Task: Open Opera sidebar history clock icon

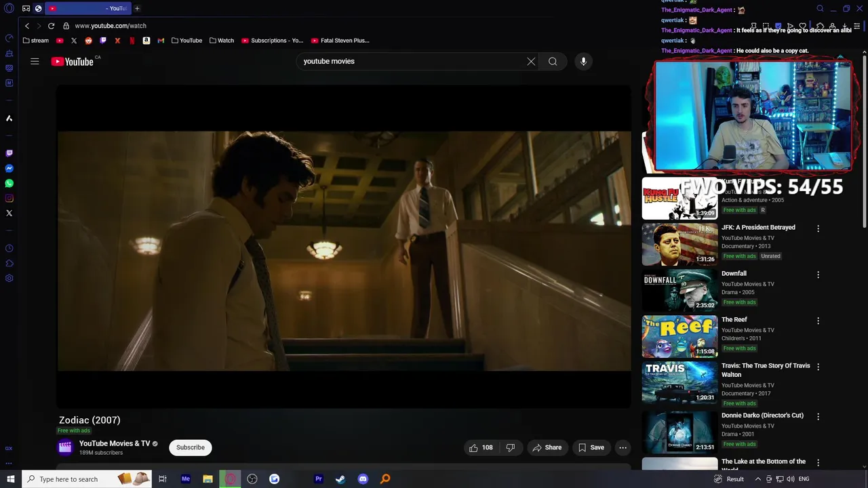Action: 9,248
